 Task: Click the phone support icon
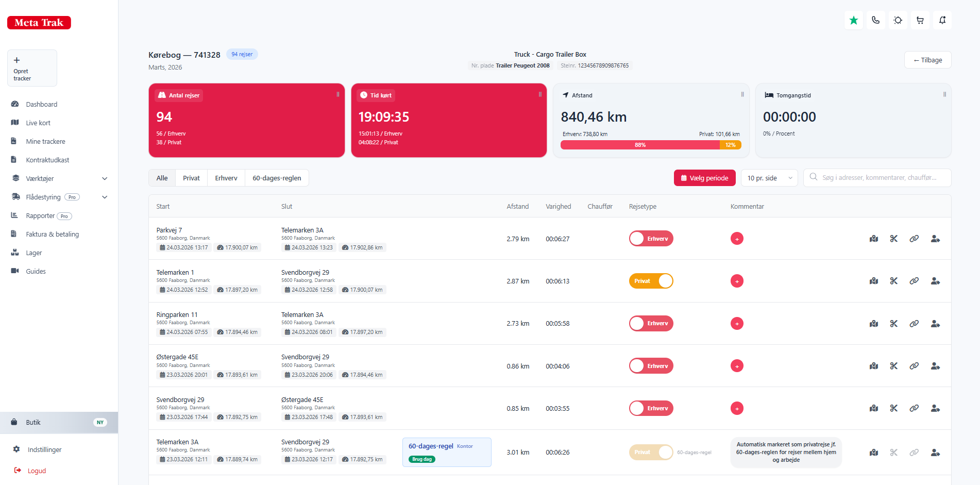click(x=875, y=20)
